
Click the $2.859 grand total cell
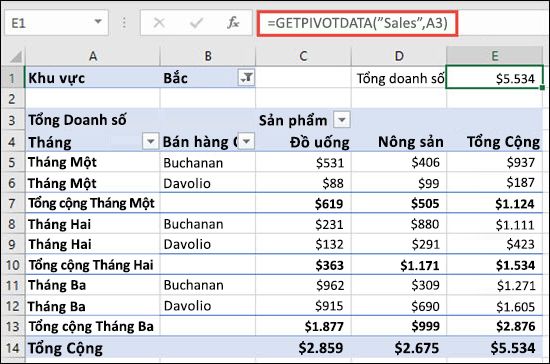point(303,348)
